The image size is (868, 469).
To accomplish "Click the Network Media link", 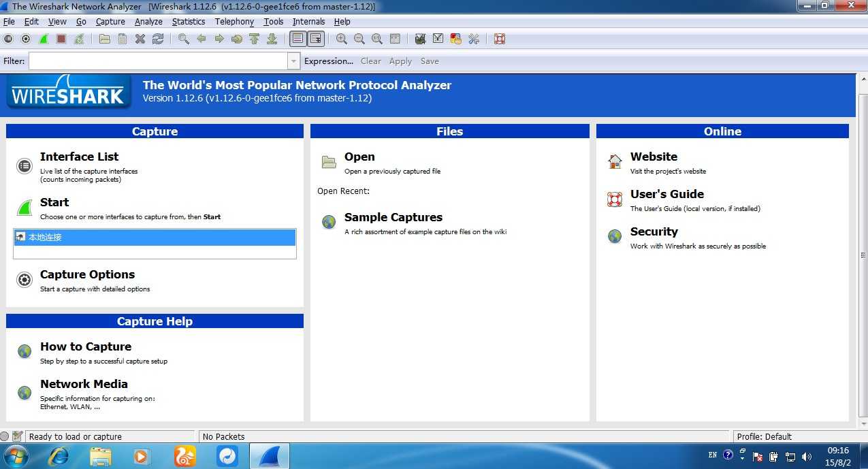I will point(84,384).
